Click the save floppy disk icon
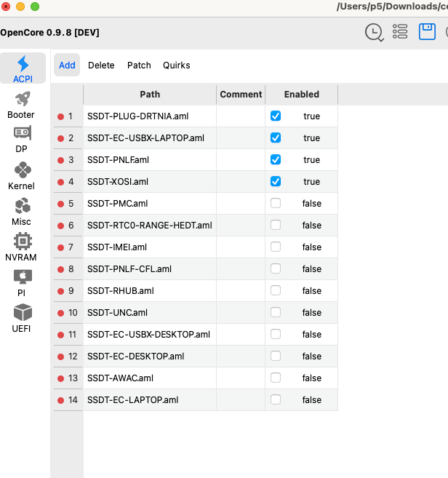 pos(427,31)
